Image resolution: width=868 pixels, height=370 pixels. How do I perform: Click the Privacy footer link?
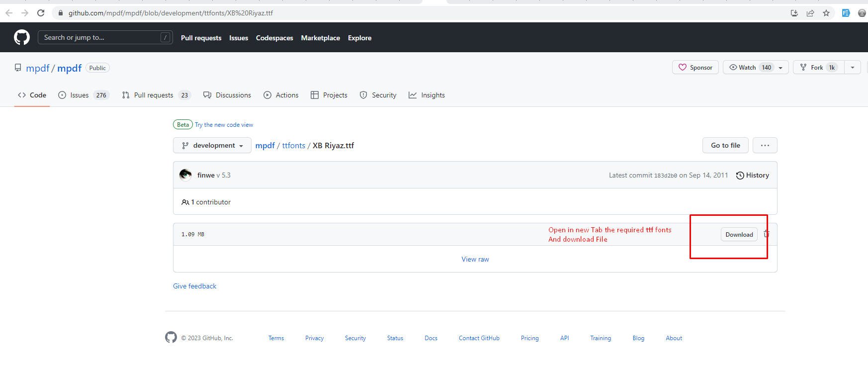(315, 338)
